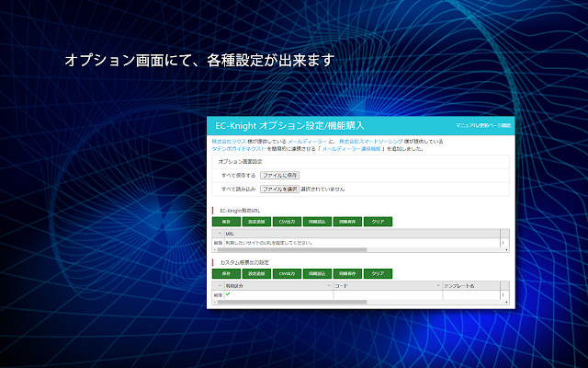Click the URL cell to enter a site URL
Image resolution: width=588 pixels, height=368 pixels.
[x=362, y=243]
